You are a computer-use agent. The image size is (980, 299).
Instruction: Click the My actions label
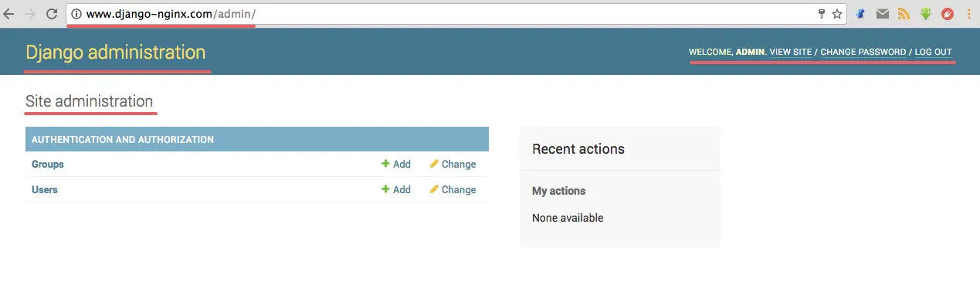click(x=559, y=191)
